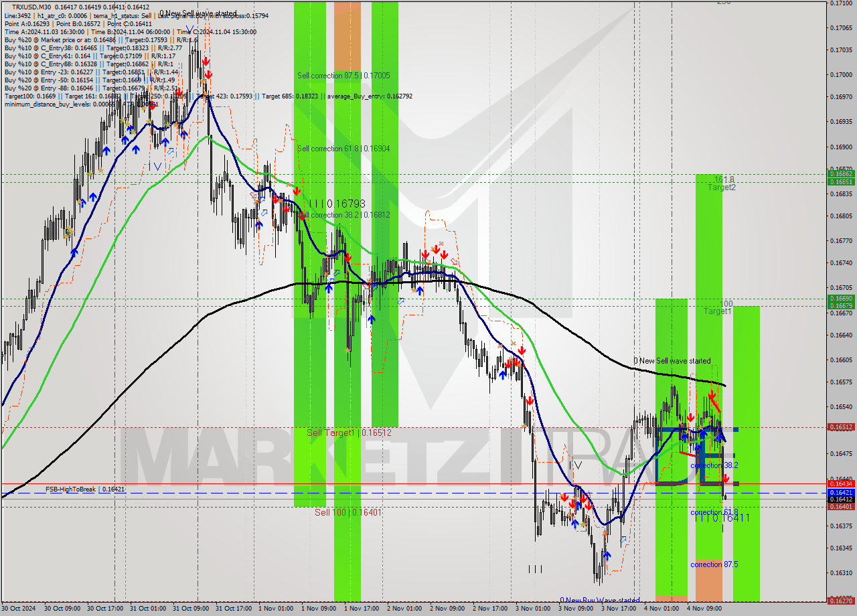Click the 'Sell 100 | 0.16401' label
The height and width of the screenshot is (616, 857).
[x=348, y=512]
